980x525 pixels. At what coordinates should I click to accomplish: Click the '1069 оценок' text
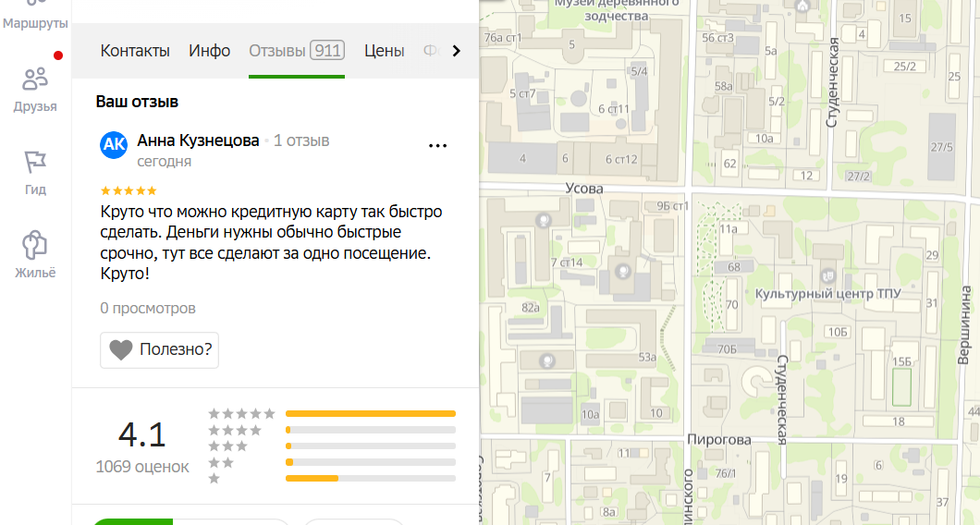tap(141, 467)
